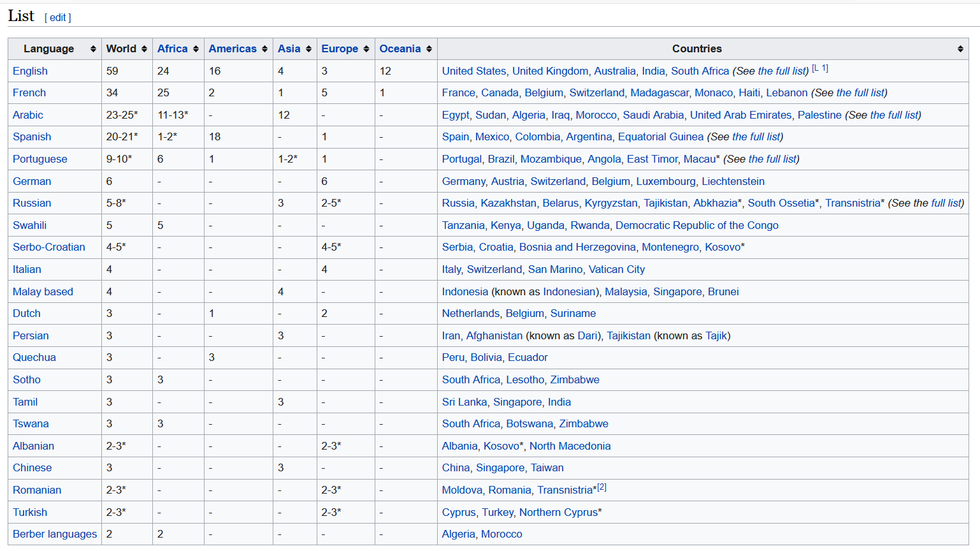Open the Suriname link

(573, 313)
